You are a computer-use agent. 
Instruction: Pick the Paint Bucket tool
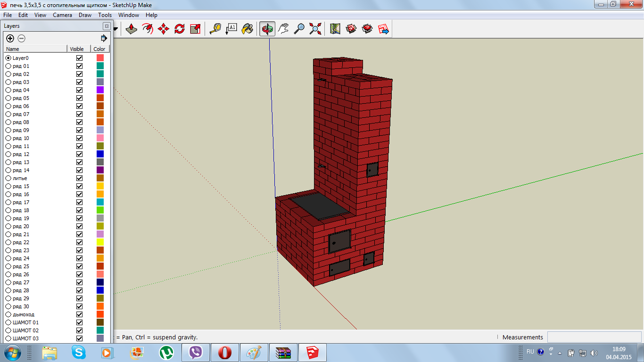[248, 29]
